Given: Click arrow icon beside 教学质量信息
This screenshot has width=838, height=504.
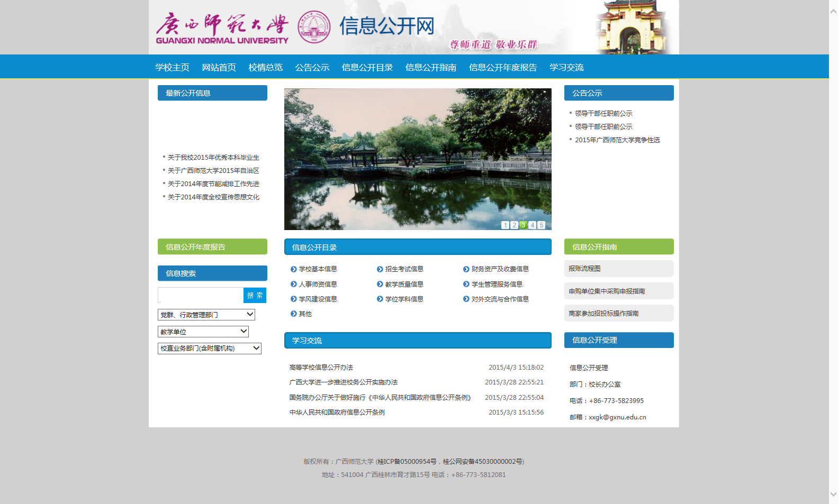Looking at the screenshot, I should click(380, 284).
